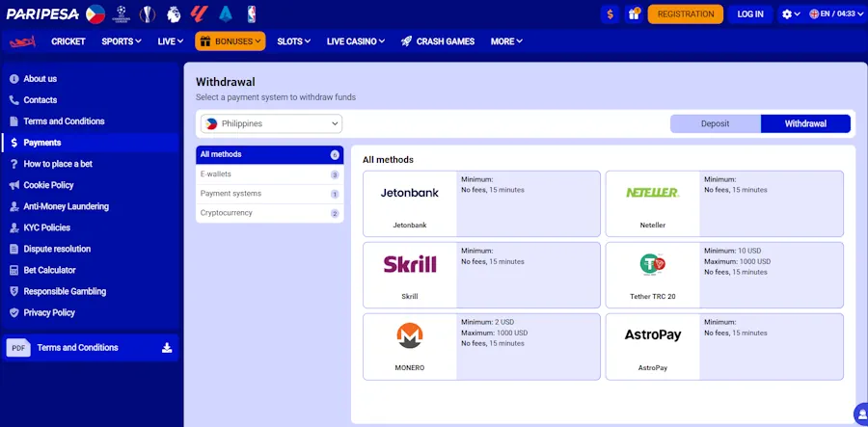Open About us page
This screenshot has height=427, width=868.
pyautogui.click(x=90, y=79)
